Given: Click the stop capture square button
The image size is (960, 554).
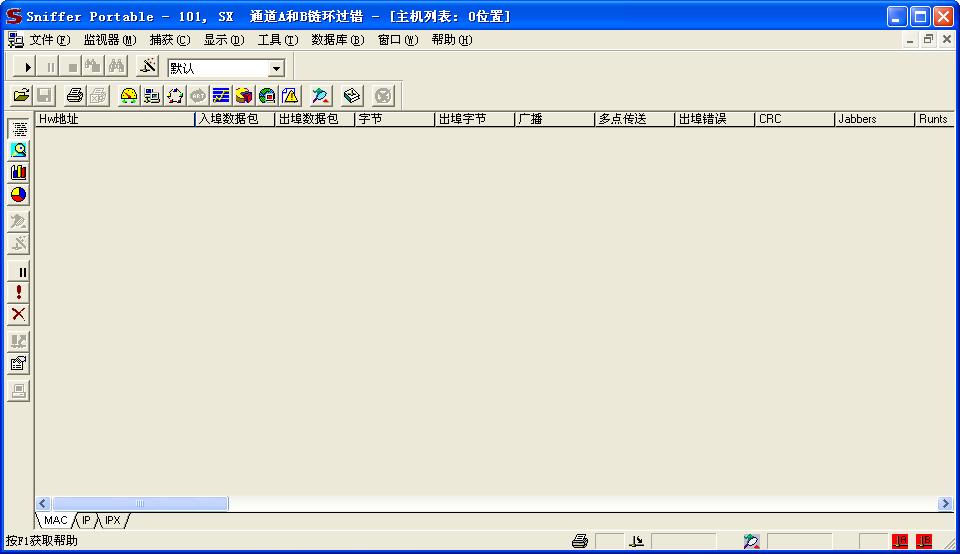Looking at the screenshot, I should (x=72, y=67).
